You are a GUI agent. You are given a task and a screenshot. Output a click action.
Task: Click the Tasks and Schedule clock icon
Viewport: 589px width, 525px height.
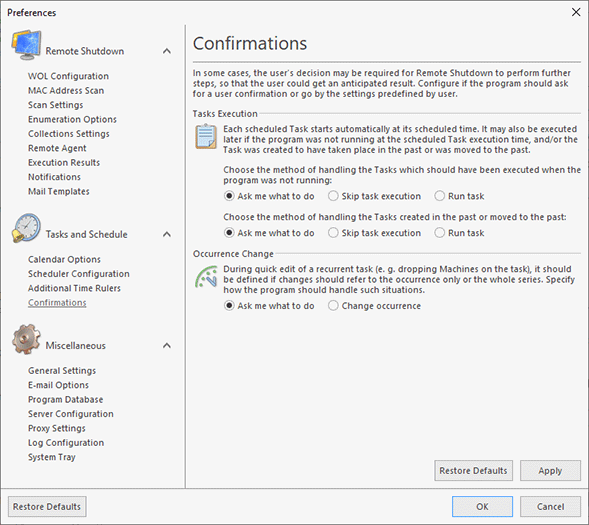point(26,228)
